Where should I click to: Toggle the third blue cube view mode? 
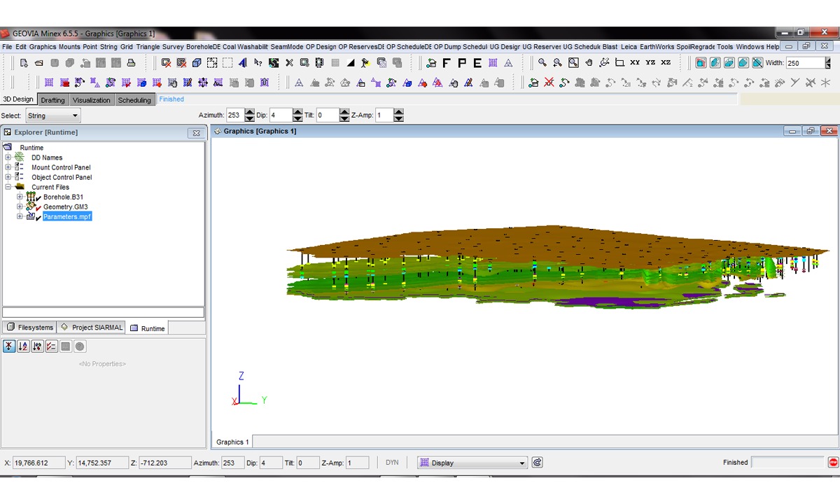click(729, 63)
